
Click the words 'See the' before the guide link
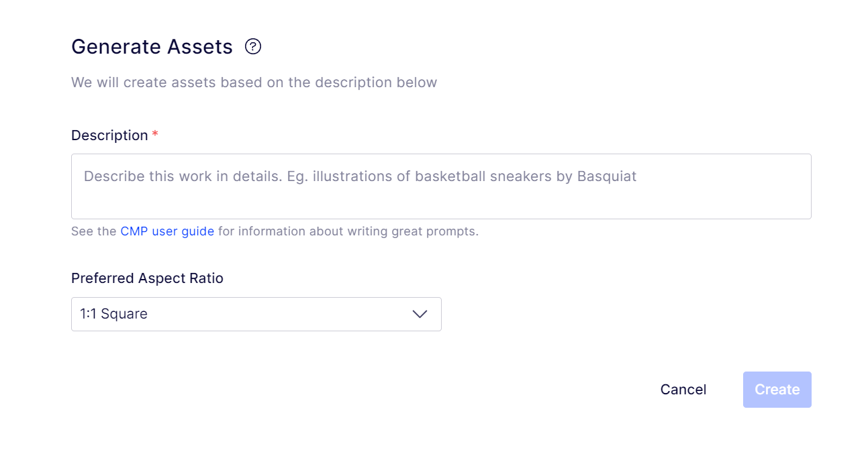click(94, 231)
